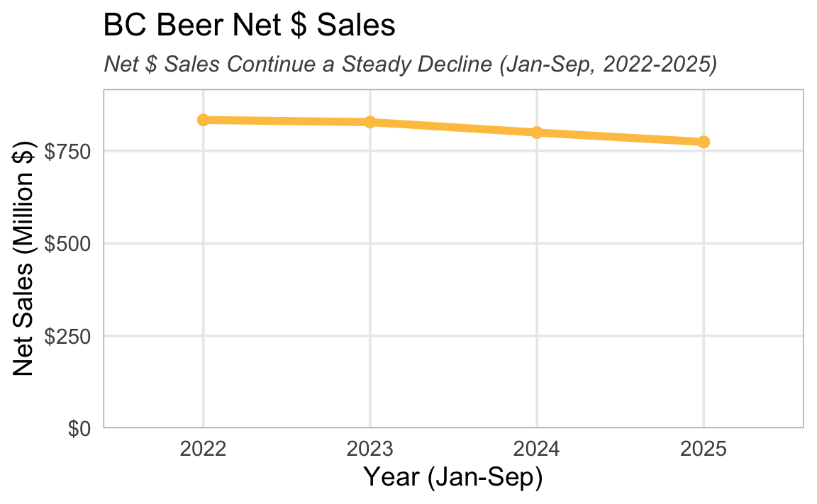The height and width of the screenshot is (504, 817).
Task: Click the italic subtitle about steady decline
Action: click(411, 65)
